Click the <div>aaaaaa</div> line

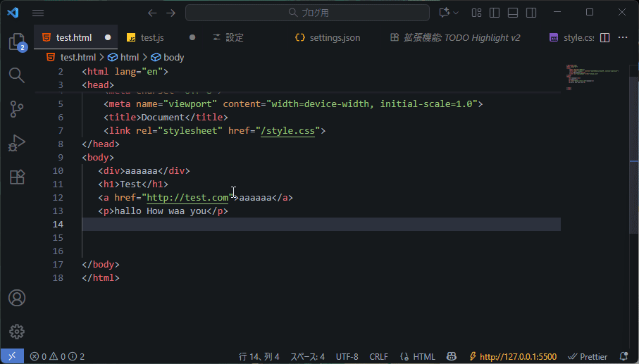click(144, 171)
